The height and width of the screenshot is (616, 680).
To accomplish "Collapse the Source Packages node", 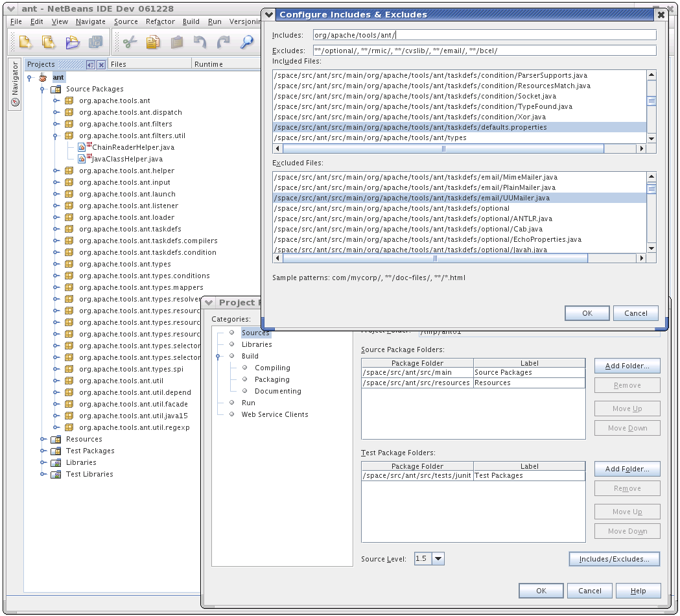I will click(x=42, y=89).
